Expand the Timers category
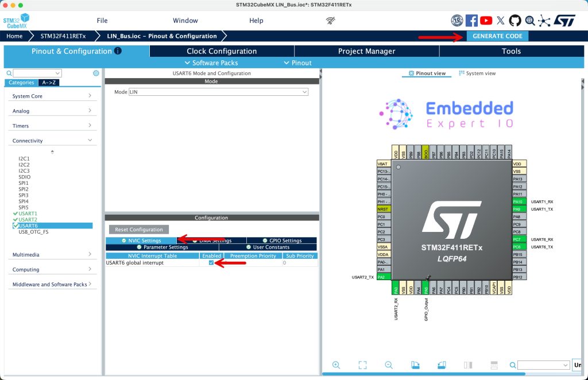This screenshot has width=588, height=380. (52, 126)
